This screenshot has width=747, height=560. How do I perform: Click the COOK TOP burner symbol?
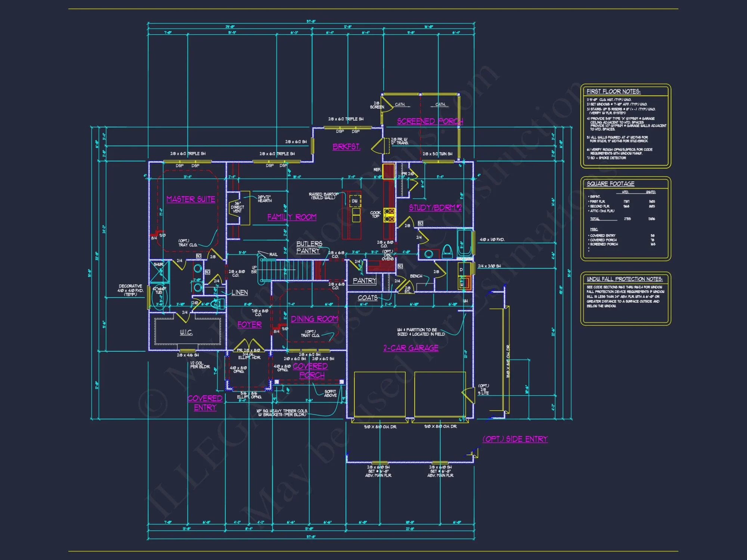(389, 215)
